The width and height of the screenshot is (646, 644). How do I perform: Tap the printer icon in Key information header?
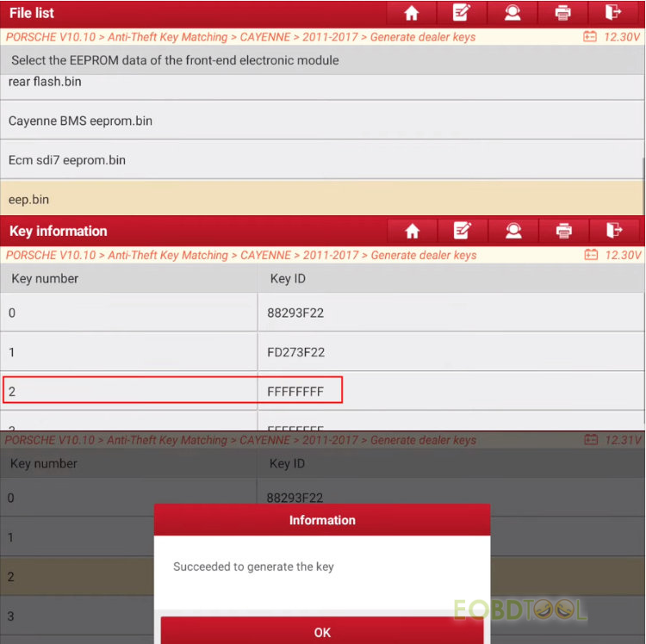[563, 231]
